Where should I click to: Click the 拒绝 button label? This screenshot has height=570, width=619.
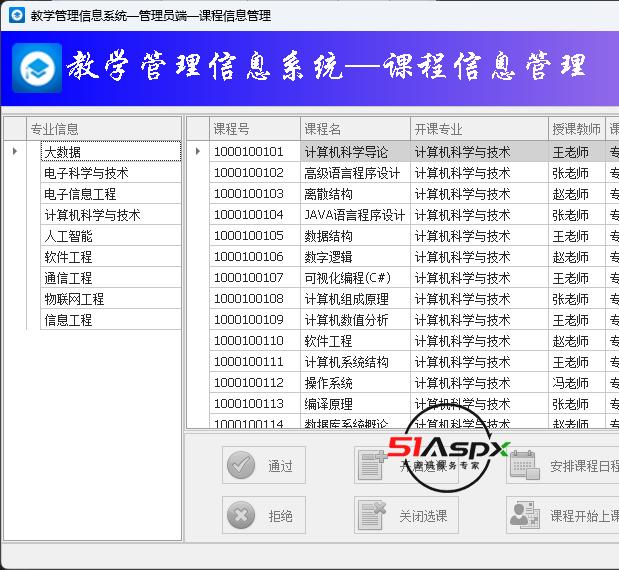[x=280, y=516]
